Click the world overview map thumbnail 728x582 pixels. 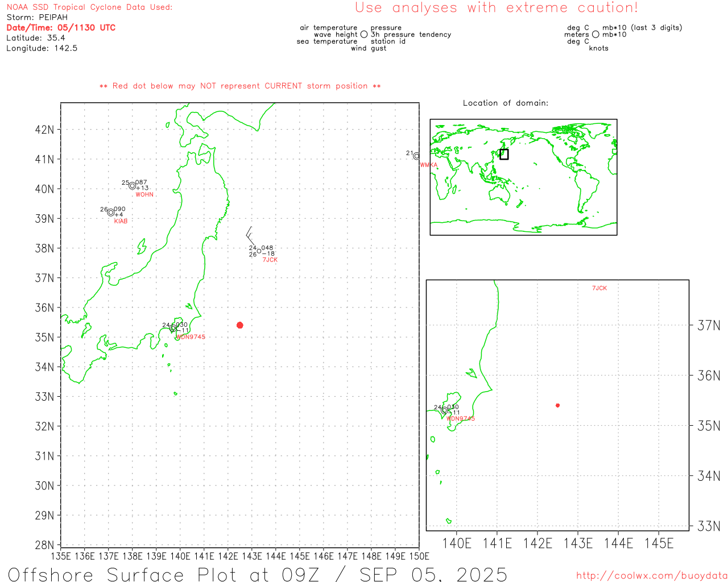(523, 177)
